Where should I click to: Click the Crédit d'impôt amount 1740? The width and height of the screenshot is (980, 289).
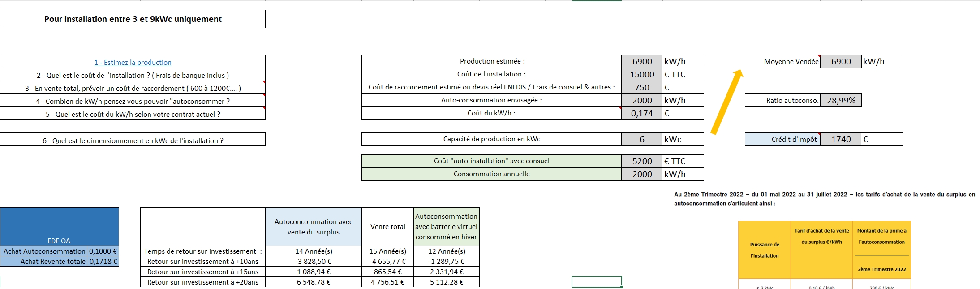tap(841, 140)
